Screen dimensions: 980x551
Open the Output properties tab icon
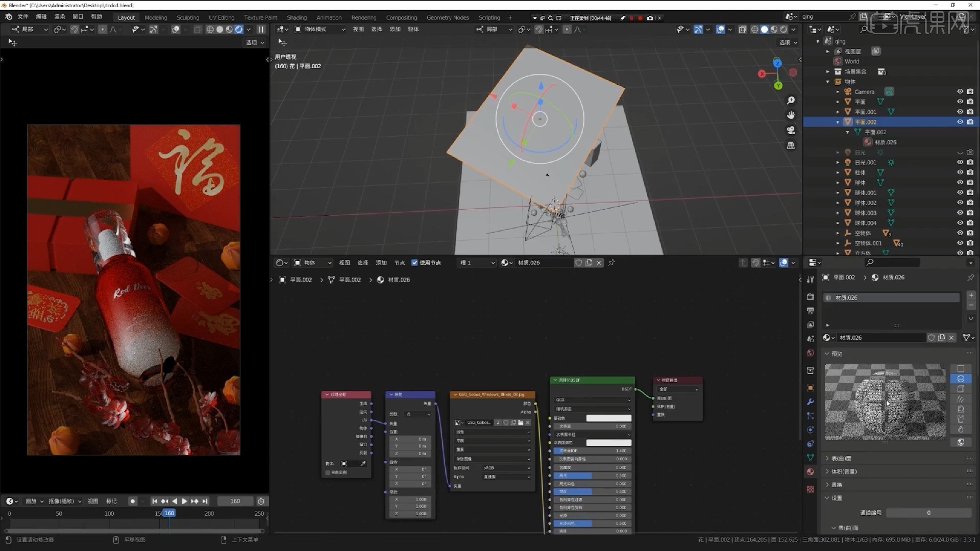click(810, 311)
